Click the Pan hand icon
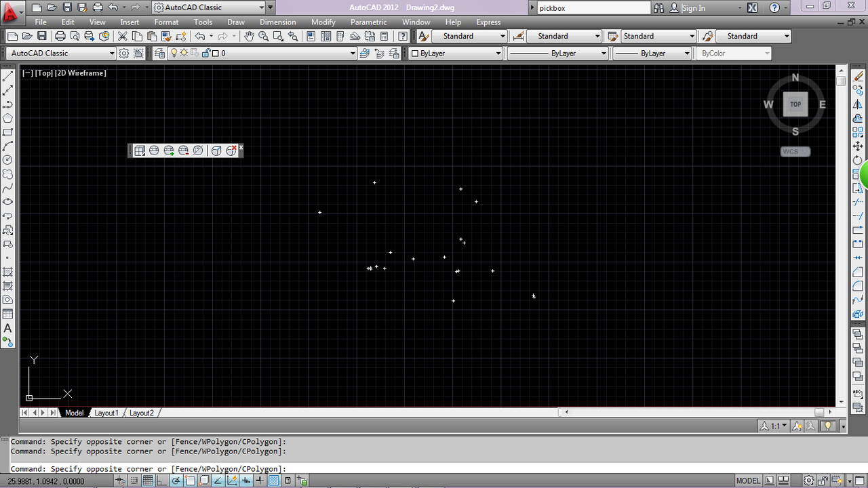The height and width of the screenshot is (488, 868). click(x=249, y=36)
